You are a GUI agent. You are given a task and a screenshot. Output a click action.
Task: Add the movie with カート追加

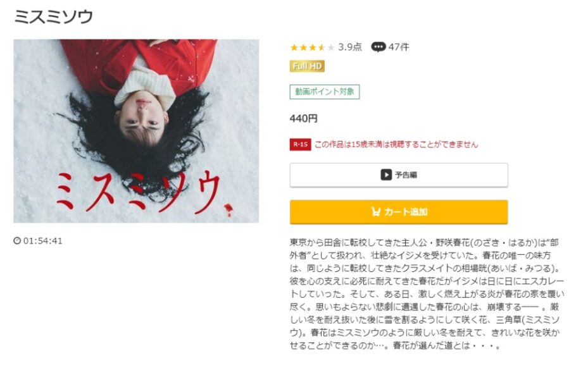399,212
